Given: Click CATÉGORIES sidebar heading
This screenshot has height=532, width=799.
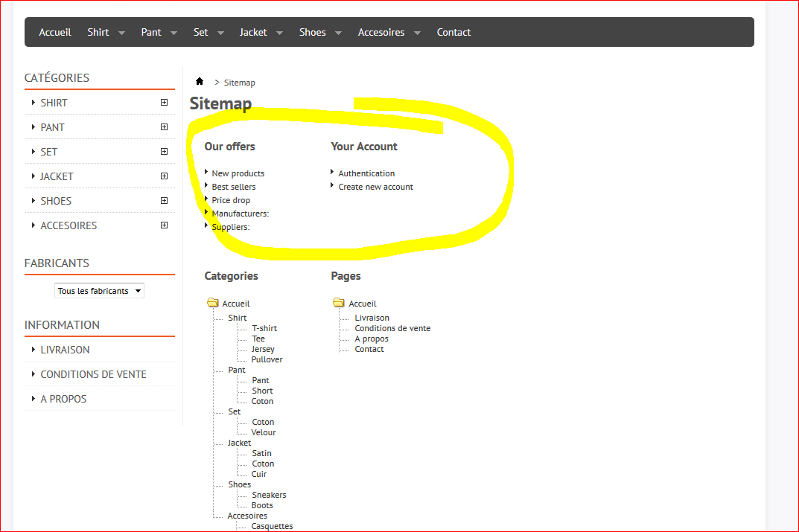Looking at the screenshot, I should tap(57, 78).
